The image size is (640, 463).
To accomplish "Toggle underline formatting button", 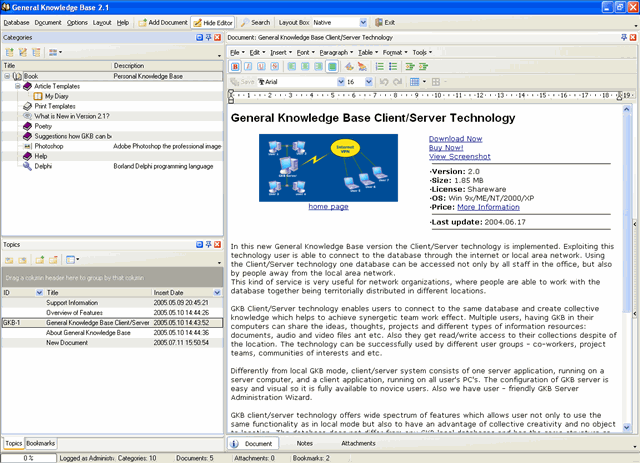I will point(261,67).
